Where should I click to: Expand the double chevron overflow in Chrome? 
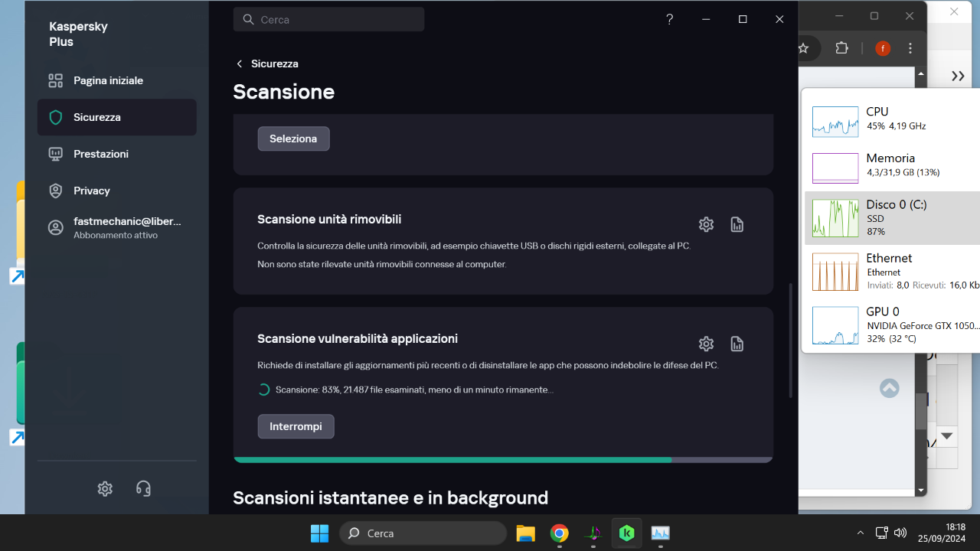click(958, 76)
